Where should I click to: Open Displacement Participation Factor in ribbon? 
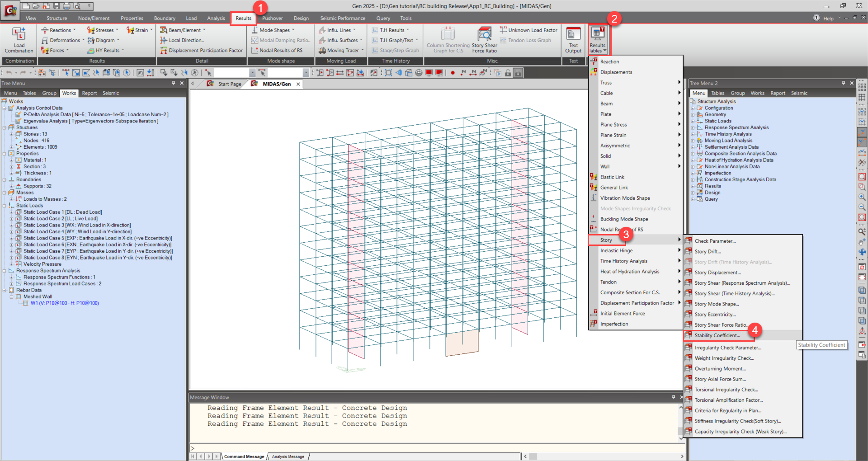point(202,51)
